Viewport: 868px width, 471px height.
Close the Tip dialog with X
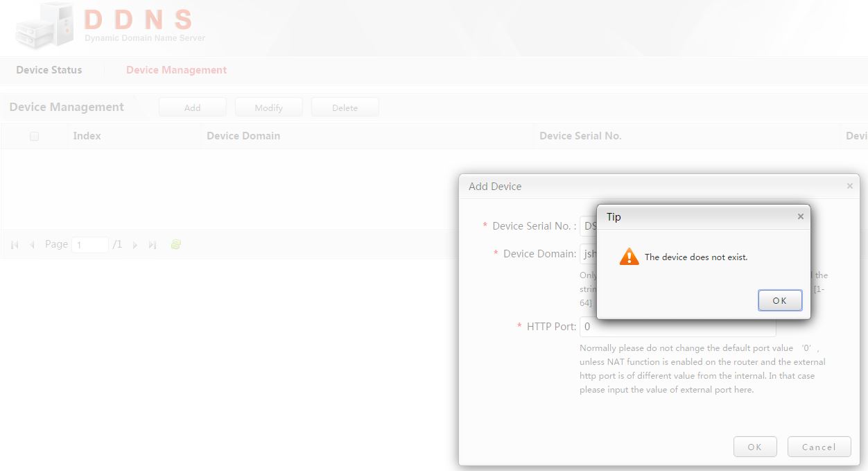pyautogui.click(x=801, y=216)
